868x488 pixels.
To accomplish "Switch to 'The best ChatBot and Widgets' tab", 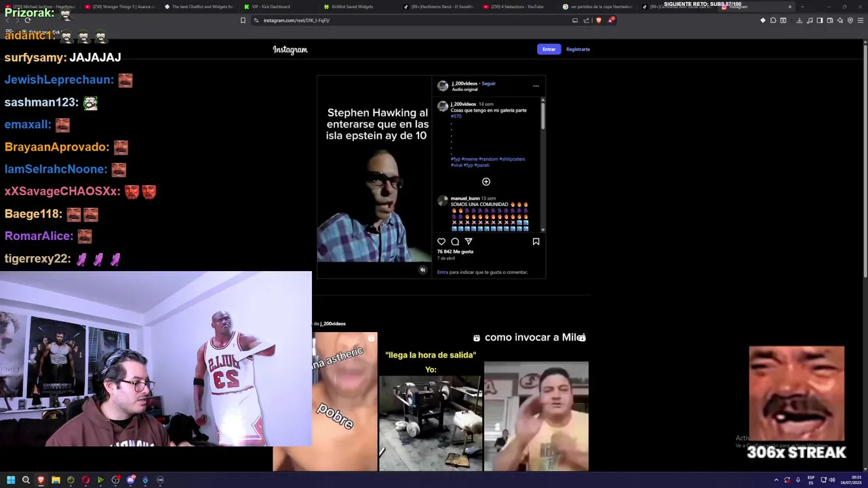I will (x=199, y=7).
